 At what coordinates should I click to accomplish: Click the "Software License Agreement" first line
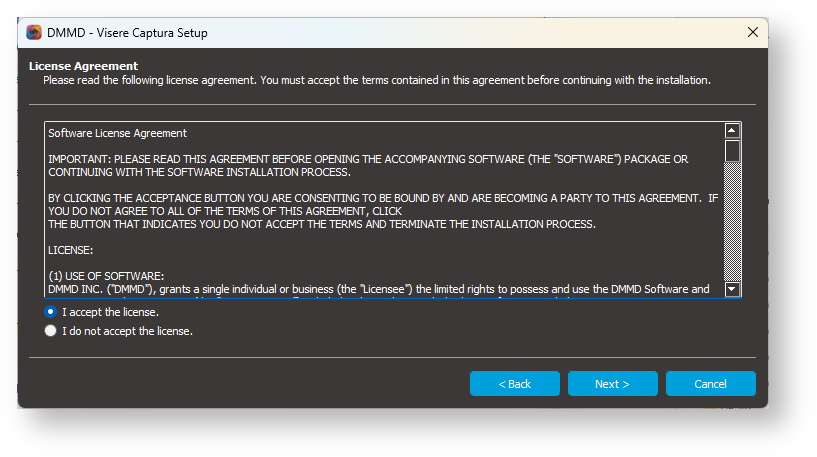pos(117,133)
